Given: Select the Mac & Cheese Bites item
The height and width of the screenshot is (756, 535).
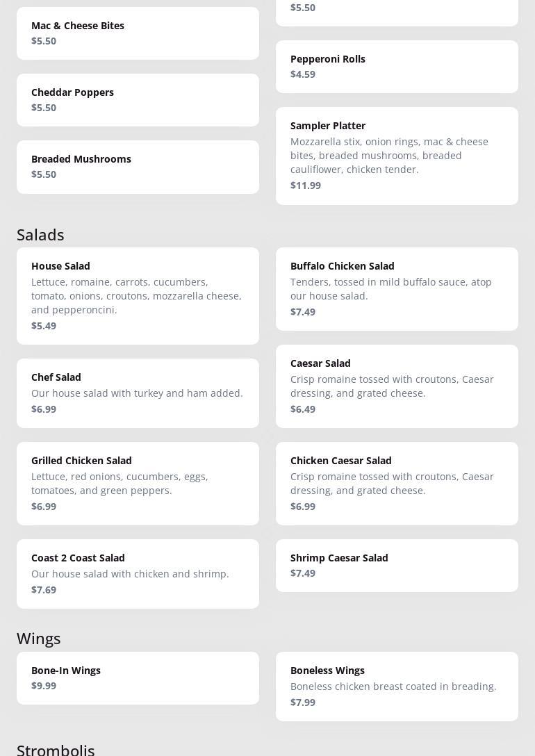Looking at the screenshot, I should (x=138, y=33).
